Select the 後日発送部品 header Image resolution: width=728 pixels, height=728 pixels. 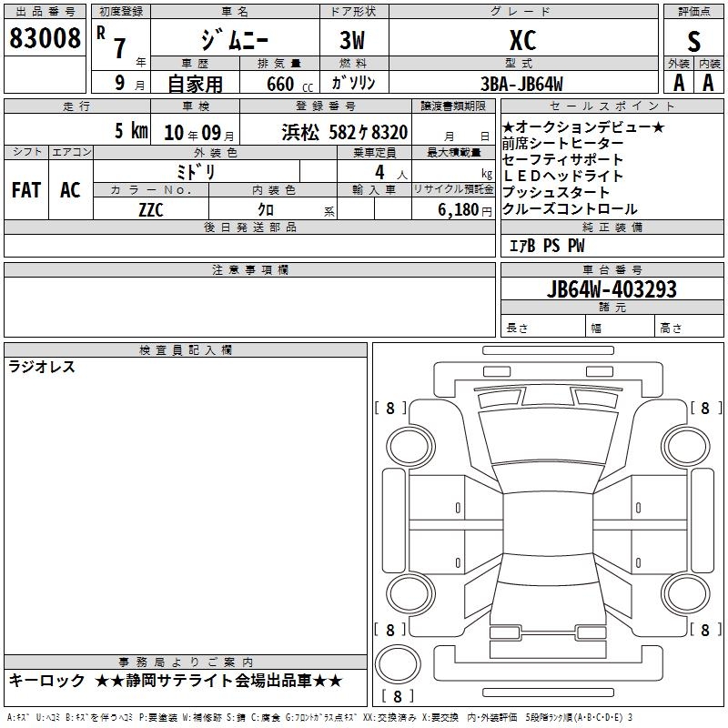pos(249,227)
